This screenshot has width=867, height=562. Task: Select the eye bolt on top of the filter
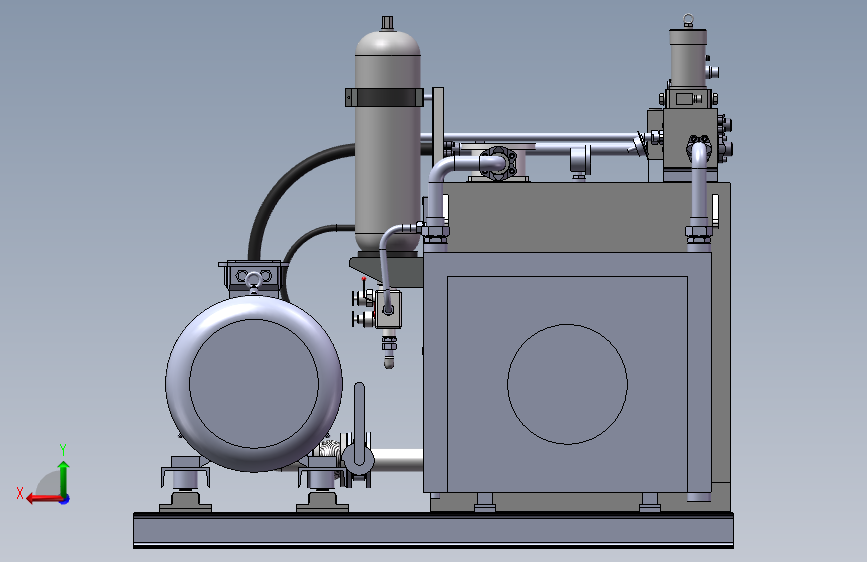[688, 20]
